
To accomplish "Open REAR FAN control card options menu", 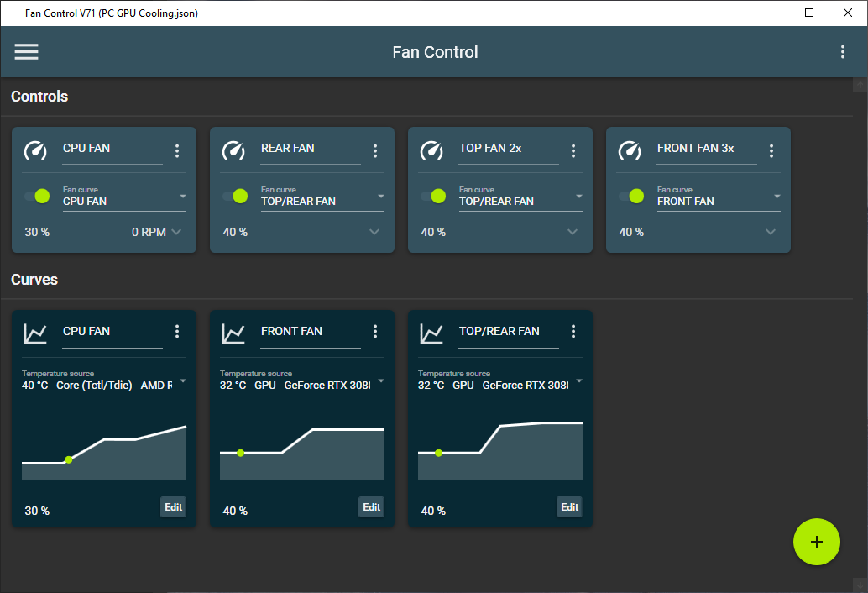I will pyautogui.click(x=375, y=150).
